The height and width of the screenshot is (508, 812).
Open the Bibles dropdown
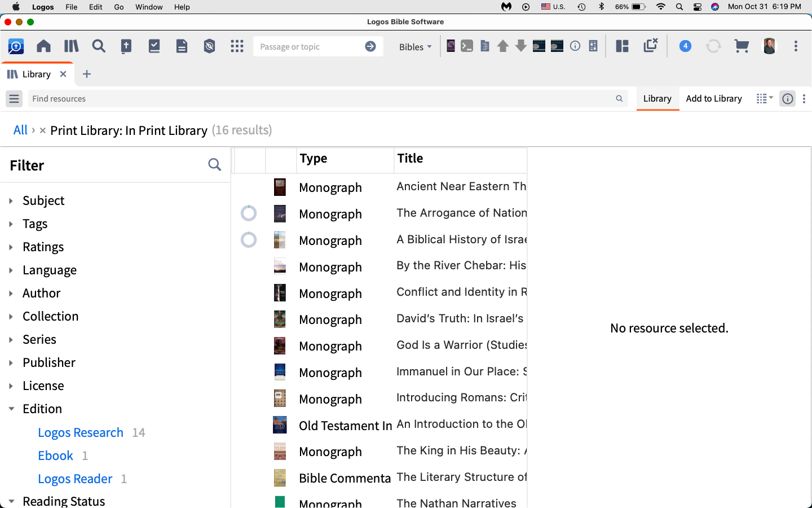tap(415, 47)
